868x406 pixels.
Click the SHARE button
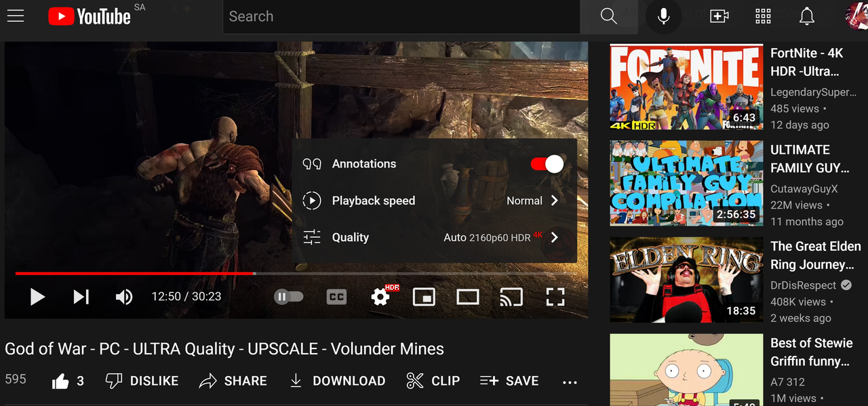pyautogui.click(x=233, y=381)
